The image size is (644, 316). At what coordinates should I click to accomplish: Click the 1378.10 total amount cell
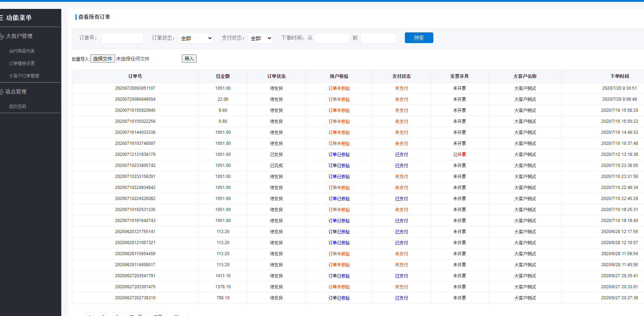coord(223,287)
